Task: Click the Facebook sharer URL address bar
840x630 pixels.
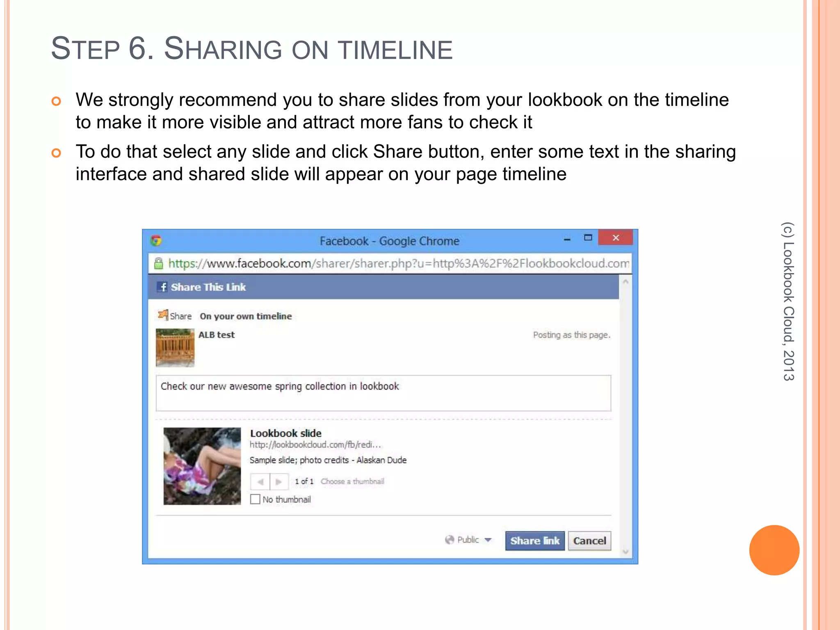Action: click(x=390, y=263)
